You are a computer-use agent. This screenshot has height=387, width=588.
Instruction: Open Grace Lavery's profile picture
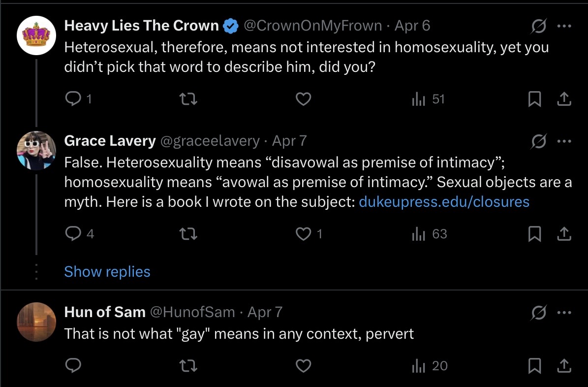point(36,151)
